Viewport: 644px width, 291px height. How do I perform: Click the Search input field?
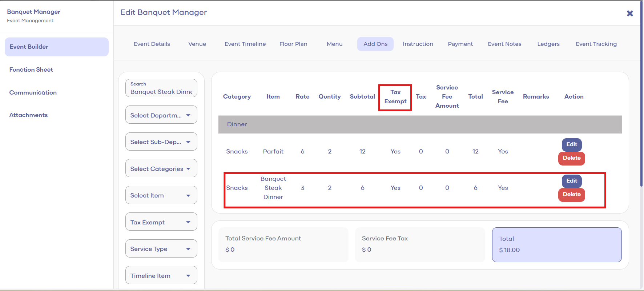click(x=161, y=88)
